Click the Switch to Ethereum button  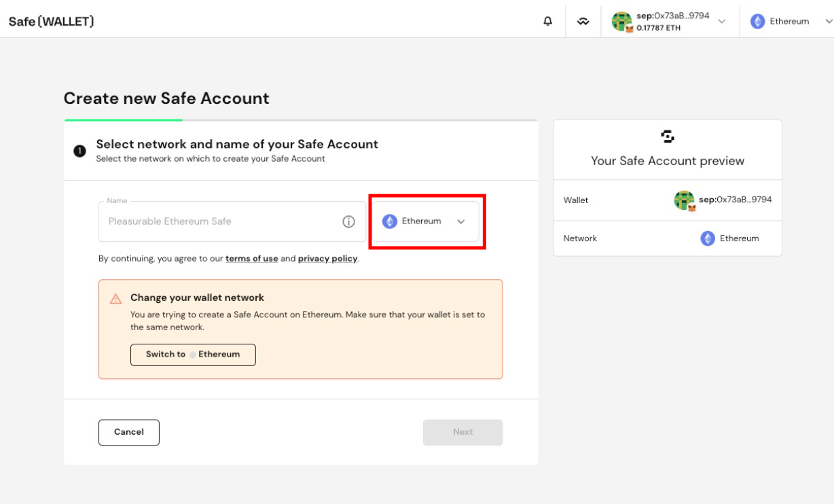click(193, 355)
